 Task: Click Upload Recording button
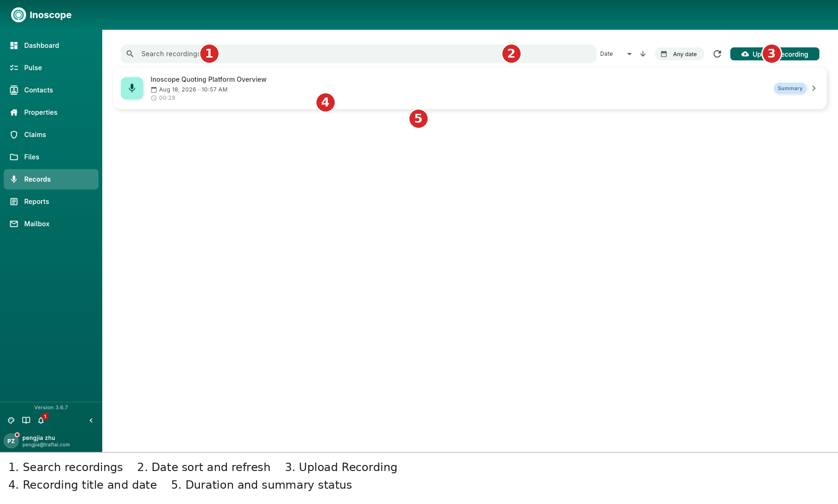click(x=775, y=54)
